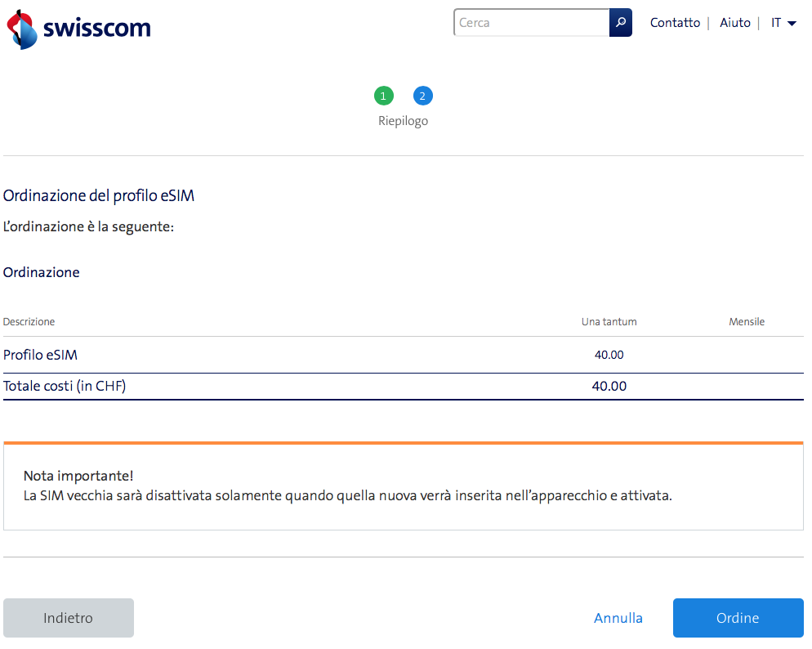Go to step 1 green circle
The width and height of the screenshot is (812, 649).
click(383, 96)
